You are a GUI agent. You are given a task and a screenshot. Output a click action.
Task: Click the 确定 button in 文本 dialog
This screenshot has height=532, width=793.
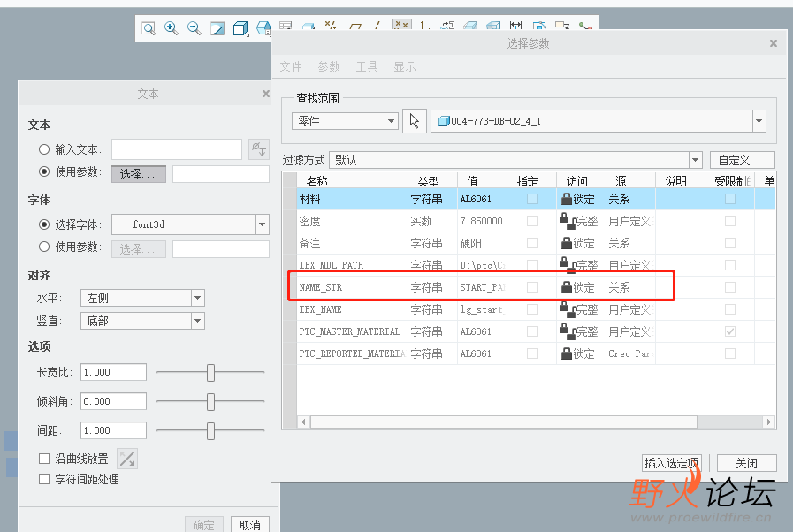click(204, 525)
